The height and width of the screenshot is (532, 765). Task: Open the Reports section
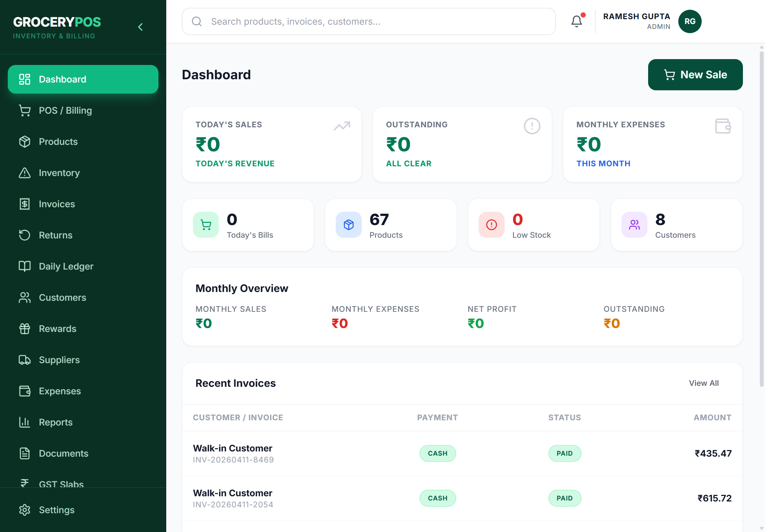[83, 422]
